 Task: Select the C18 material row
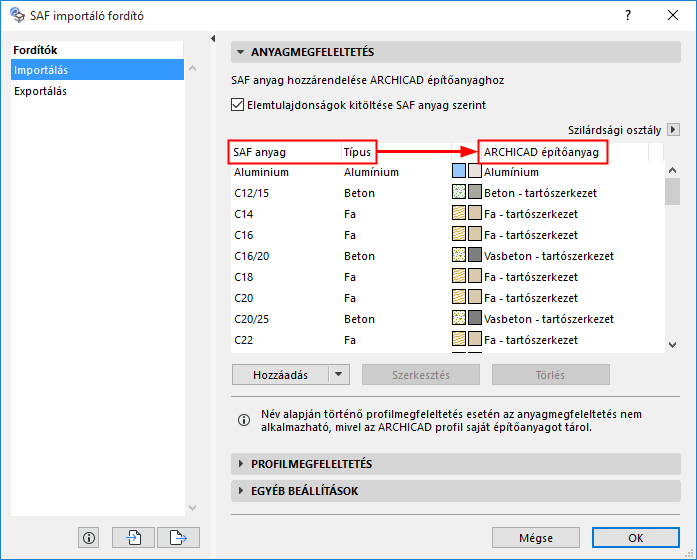pyautogui.click(x=448, y=276)
